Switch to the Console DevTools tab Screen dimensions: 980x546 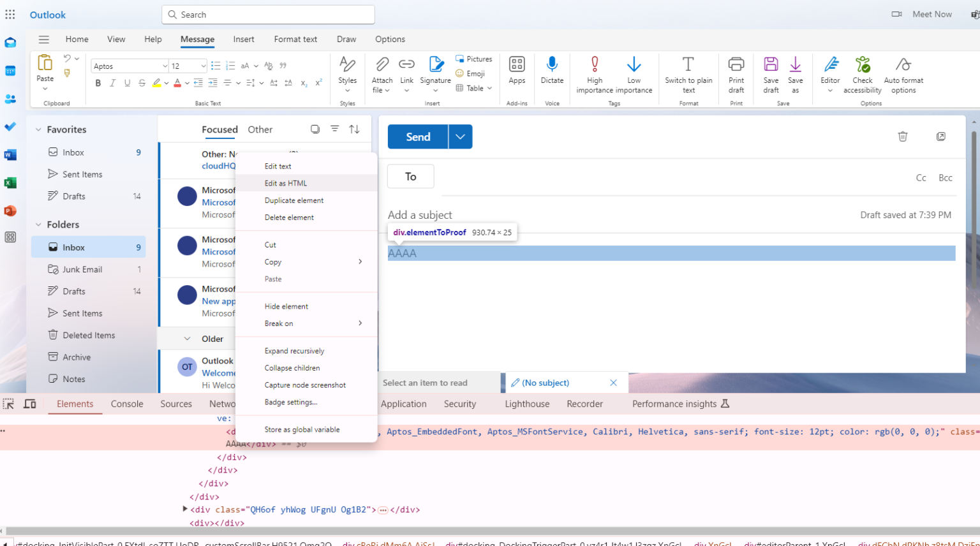[x=126, y=403]
